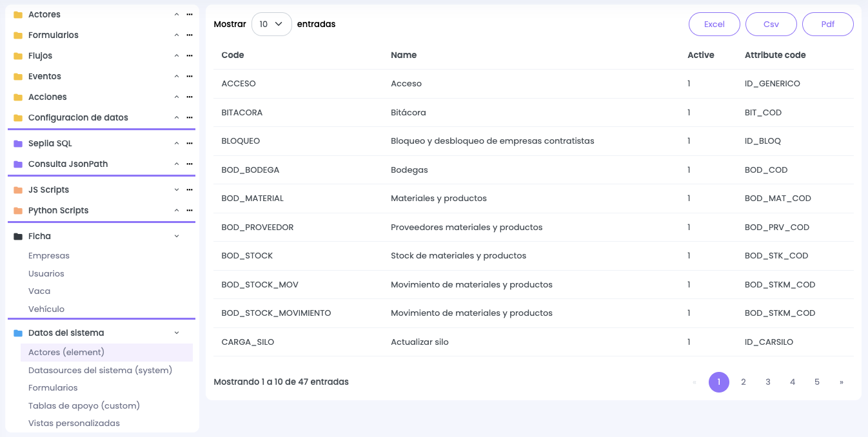Click the blue Datos del sistema folder icon
Image resolution: width=868 pixels, height=437 pixels.
click(x=18, y=333)
